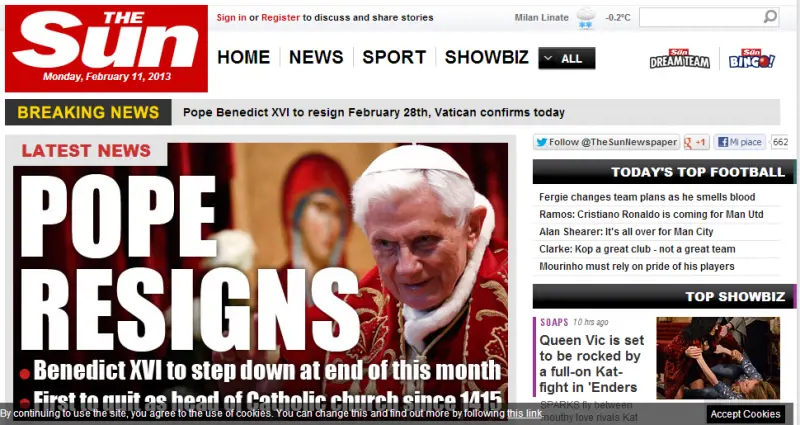800x425 pixels.
Task: Open the SPORT menu
Action: point(394,57)
